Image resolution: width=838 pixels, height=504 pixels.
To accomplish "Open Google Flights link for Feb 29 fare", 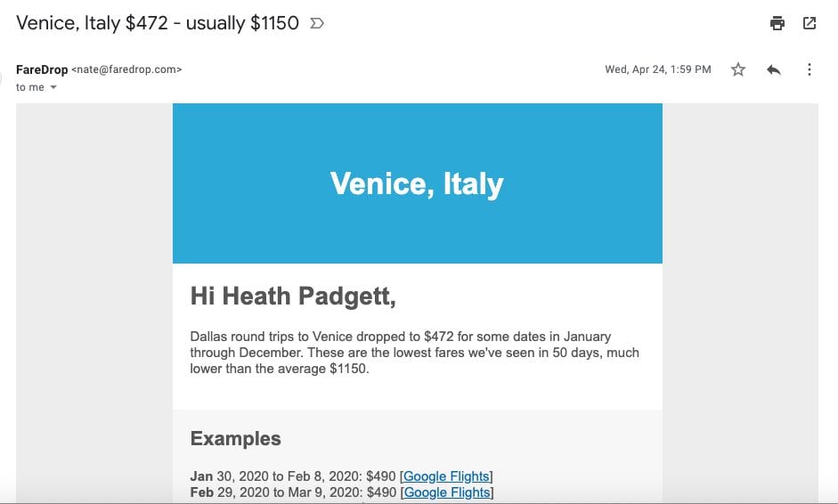I will [447, 492].
